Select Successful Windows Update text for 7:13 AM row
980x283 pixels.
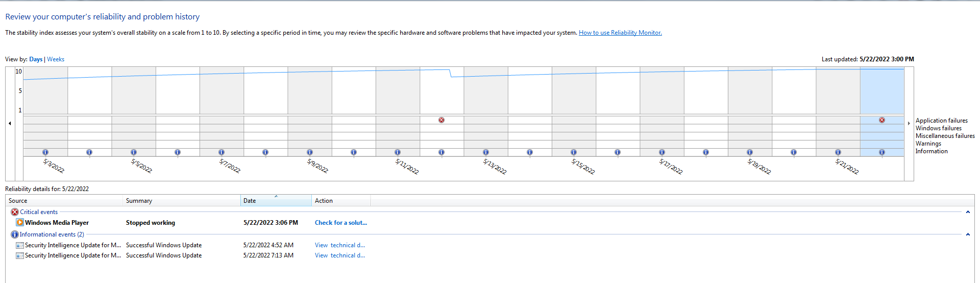click(x=164, y=255)
